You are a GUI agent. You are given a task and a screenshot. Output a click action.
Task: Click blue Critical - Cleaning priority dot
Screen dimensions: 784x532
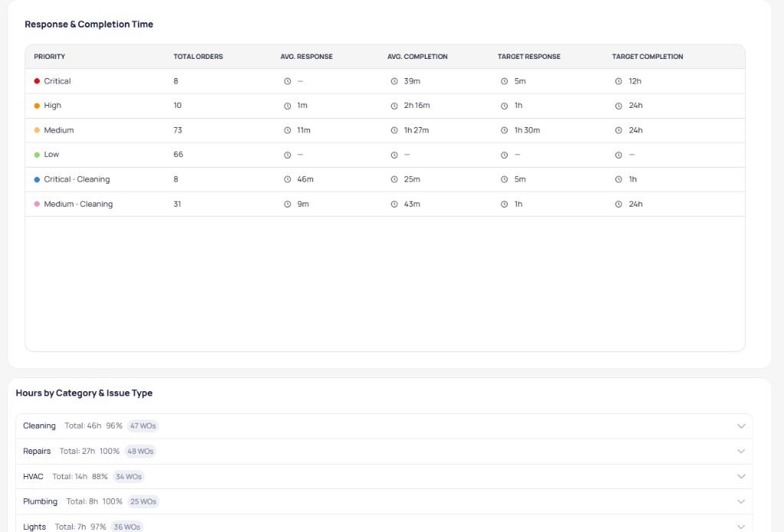pyautogui.click(x=37, y=179)
